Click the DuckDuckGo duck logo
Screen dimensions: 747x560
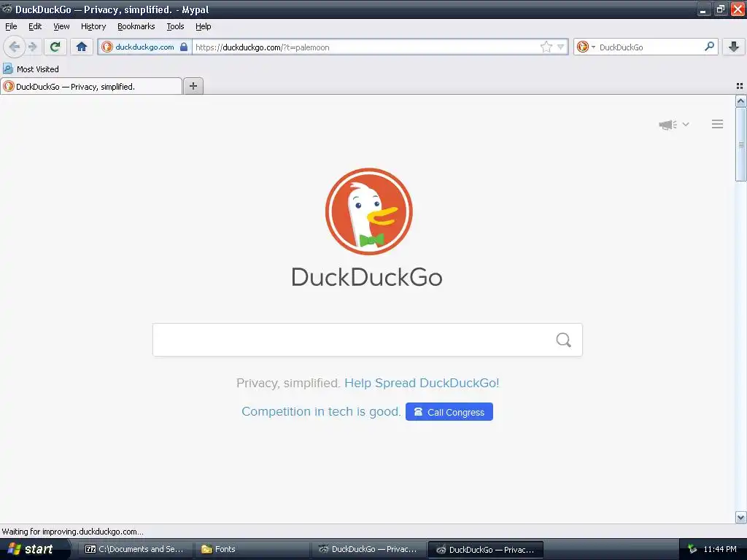pos(368,211)
